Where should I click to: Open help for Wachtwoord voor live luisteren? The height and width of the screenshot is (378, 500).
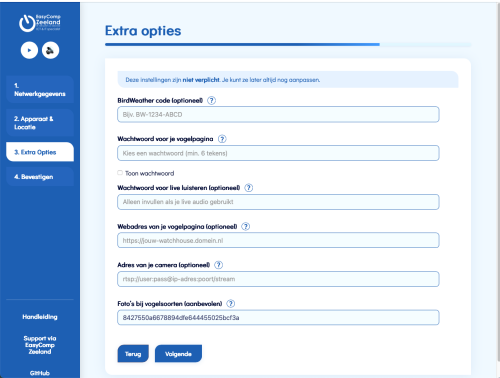[x=249, y=188]
